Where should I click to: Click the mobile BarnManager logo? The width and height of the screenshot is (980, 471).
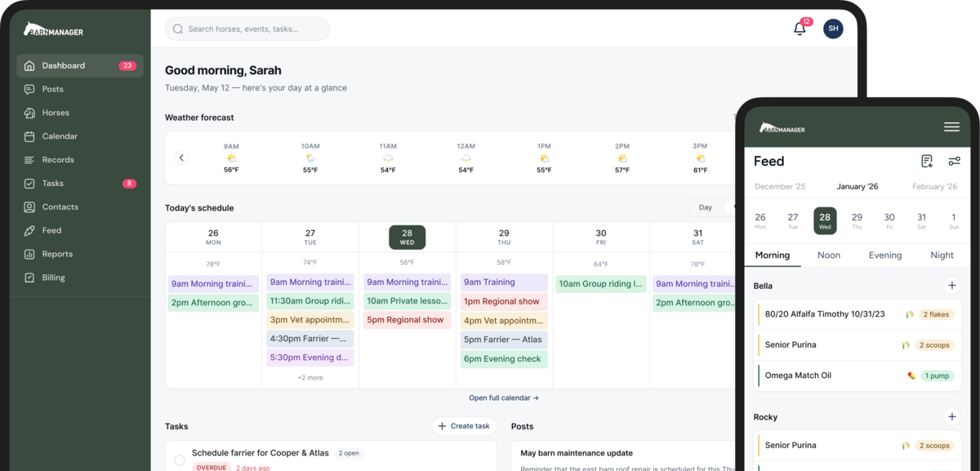[782, 127]
